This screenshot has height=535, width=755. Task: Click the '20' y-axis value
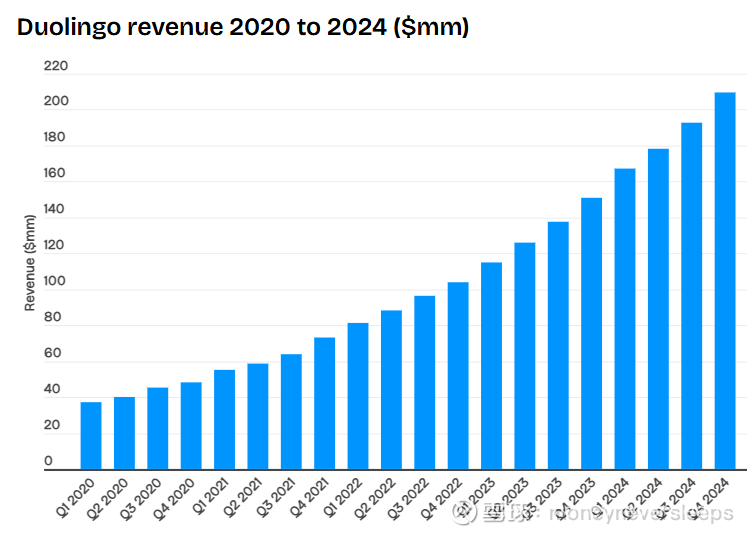point(52,425)
